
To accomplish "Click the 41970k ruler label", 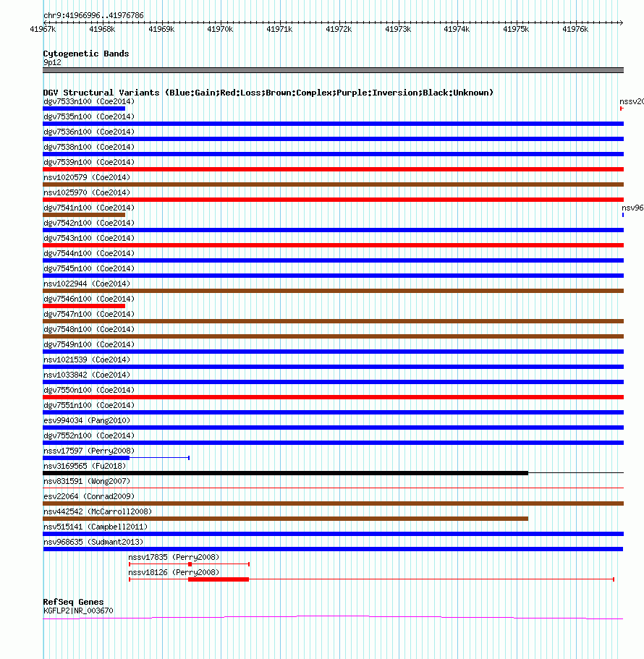I will 220,29.
